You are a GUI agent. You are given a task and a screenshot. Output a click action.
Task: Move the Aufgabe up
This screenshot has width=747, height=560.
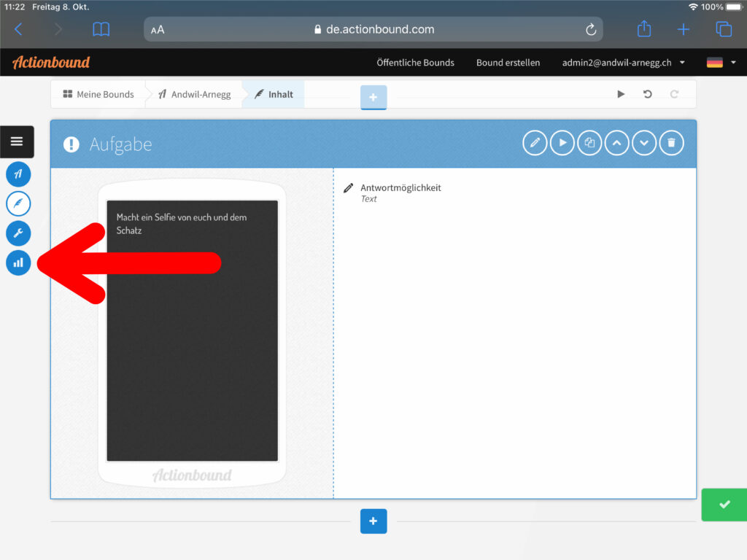tap(616, 143)
